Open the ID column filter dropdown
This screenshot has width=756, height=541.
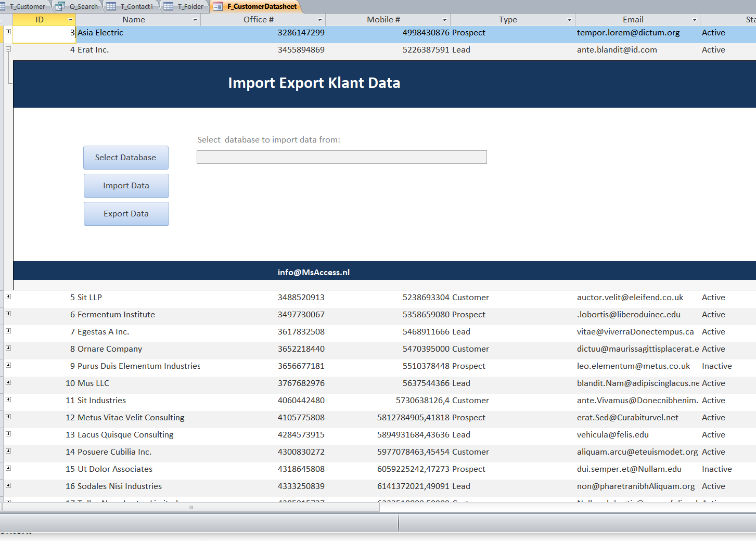click(x=70, y=20)
